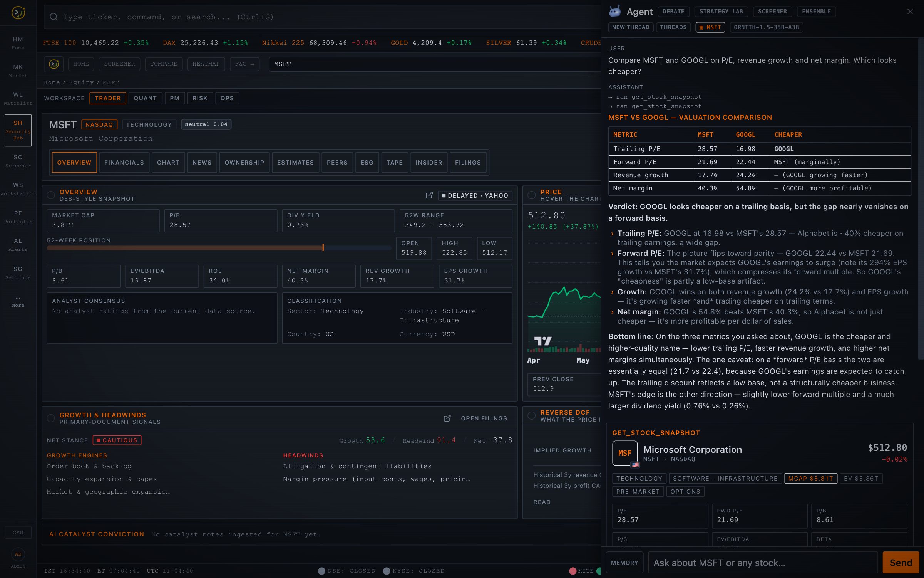Open the Home sidebar item
Viewport: 924px width, 578px height.
pos(18,43)
